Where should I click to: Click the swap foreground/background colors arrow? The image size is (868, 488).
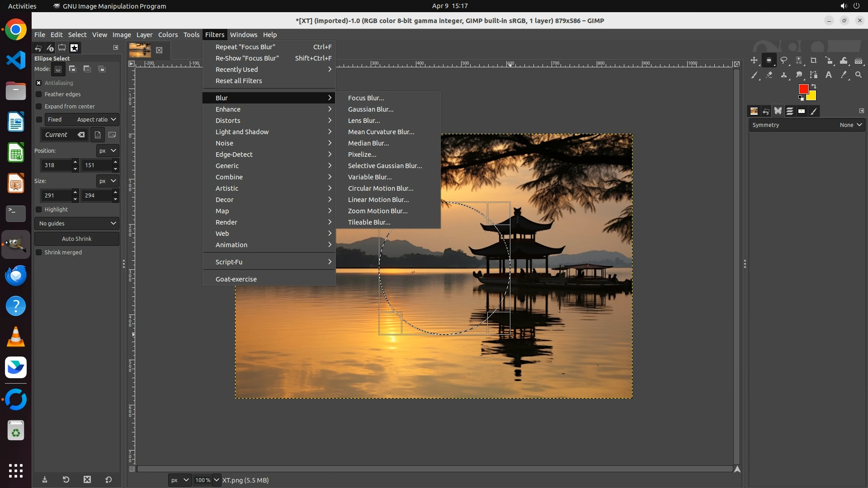click(x=814, y=86)
